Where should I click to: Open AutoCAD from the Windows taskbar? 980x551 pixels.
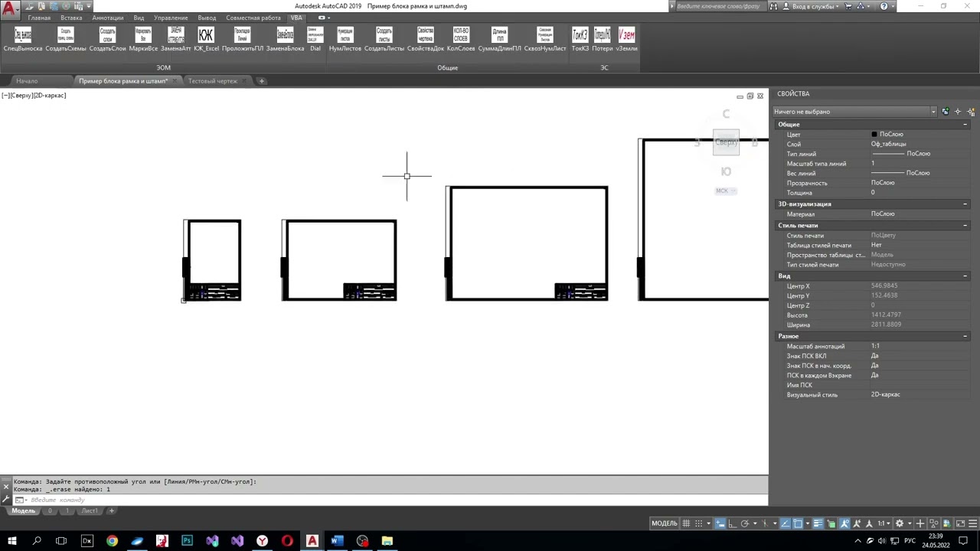point(312,541)
